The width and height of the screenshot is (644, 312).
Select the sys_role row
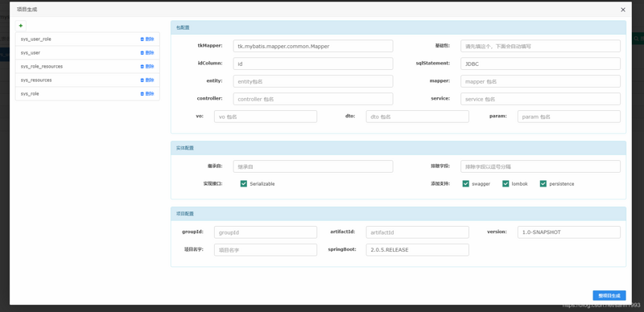point(88,93)
